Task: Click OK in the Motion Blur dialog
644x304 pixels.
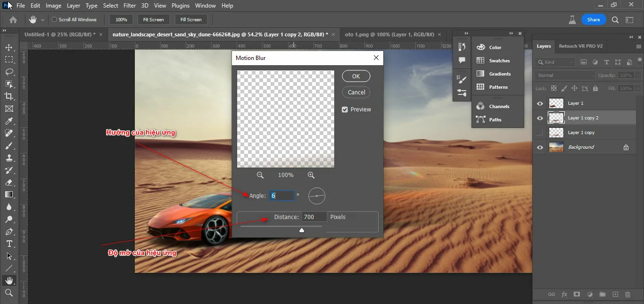Action: tap(356, 76)
